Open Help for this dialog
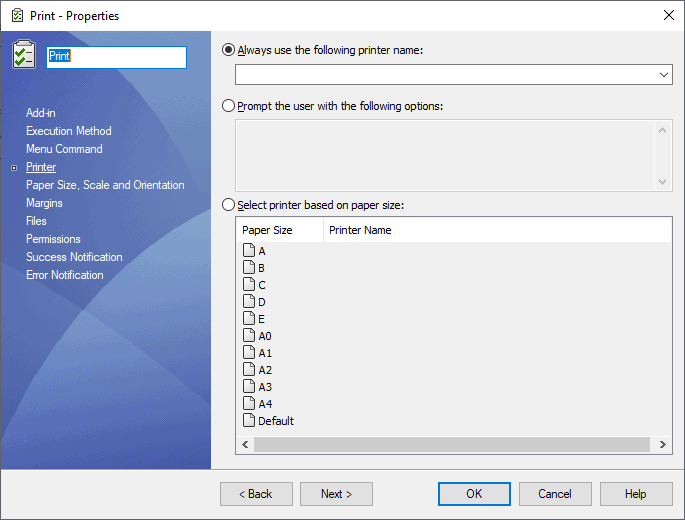 [x=636, y=494]
